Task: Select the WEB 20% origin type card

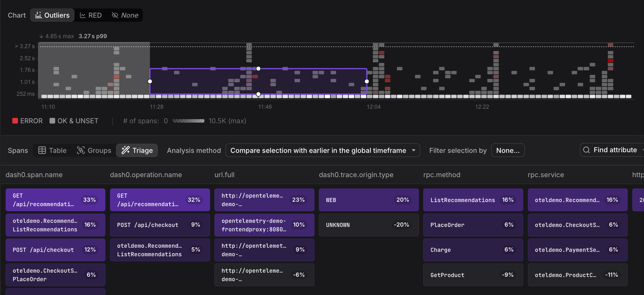Action: point(368,200)
